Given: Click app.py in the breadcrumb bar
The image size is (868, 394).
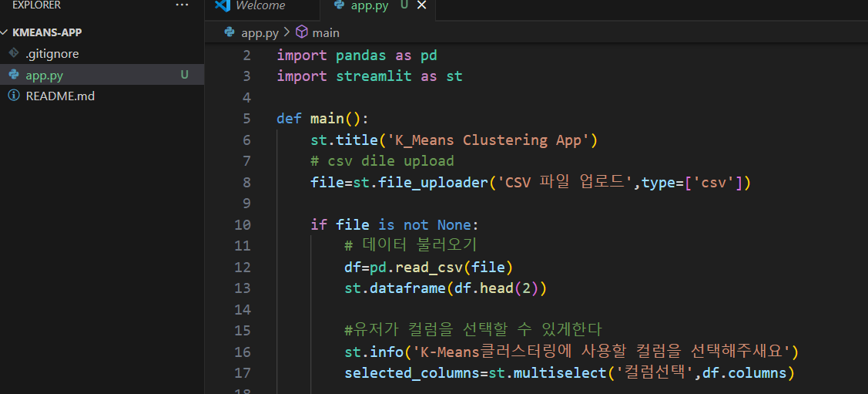Looking at the screenshot, I should (x=260, y=33).
